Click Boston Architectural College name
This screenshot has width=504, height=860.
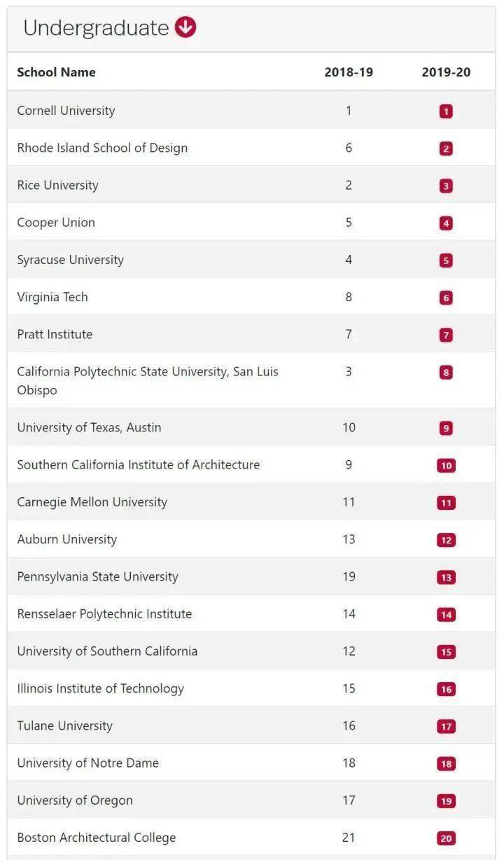click(x=97, y=838)
